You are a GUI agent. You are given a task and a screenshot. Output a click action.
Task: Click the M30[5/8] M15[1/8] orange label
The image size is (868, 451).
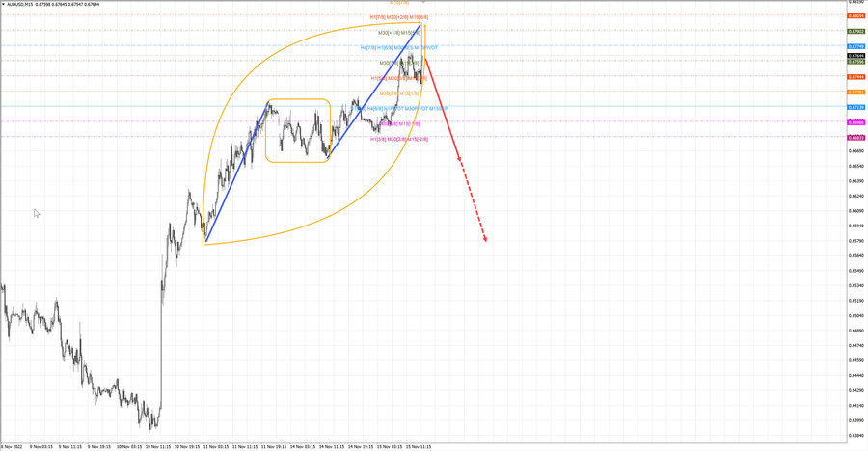[x=399, y=93]
